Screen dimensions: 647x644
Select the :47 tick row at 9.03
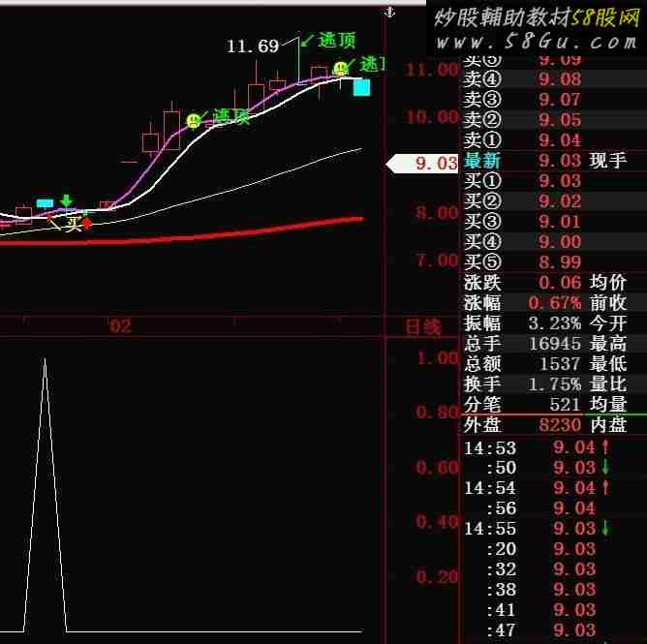coord(553,629)
